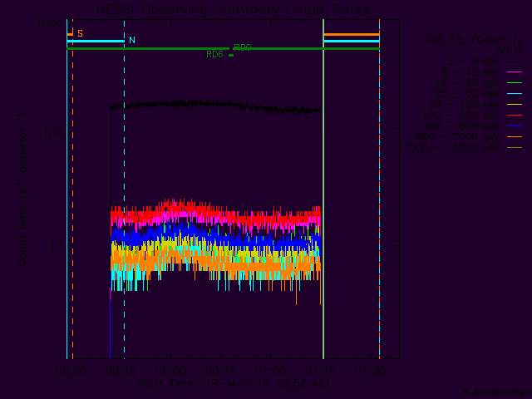Click the '01:30' time axis tick label
532x399 pixels.
[x=370, y=370]
